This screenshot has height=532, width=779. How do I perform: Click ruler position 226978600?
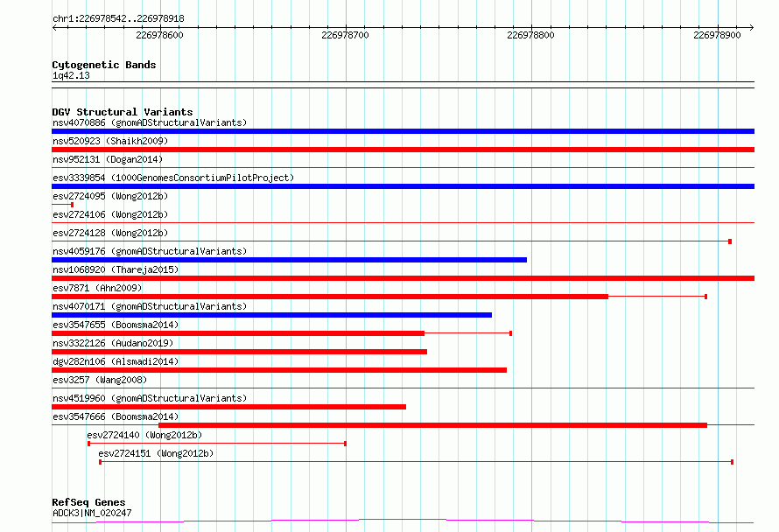159,35
